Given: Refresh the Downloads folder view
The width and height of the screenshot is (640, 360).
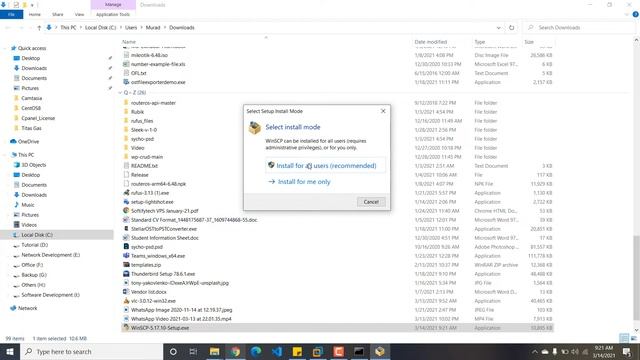Looking at the screenshot, I should (x=511, y=28).
